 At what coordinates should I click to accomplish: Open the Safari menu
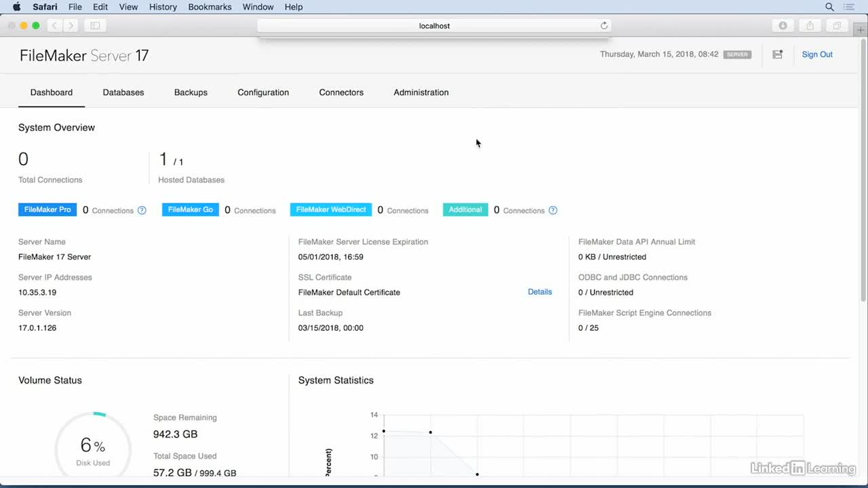pyautogui.click(x=45, y=7)
